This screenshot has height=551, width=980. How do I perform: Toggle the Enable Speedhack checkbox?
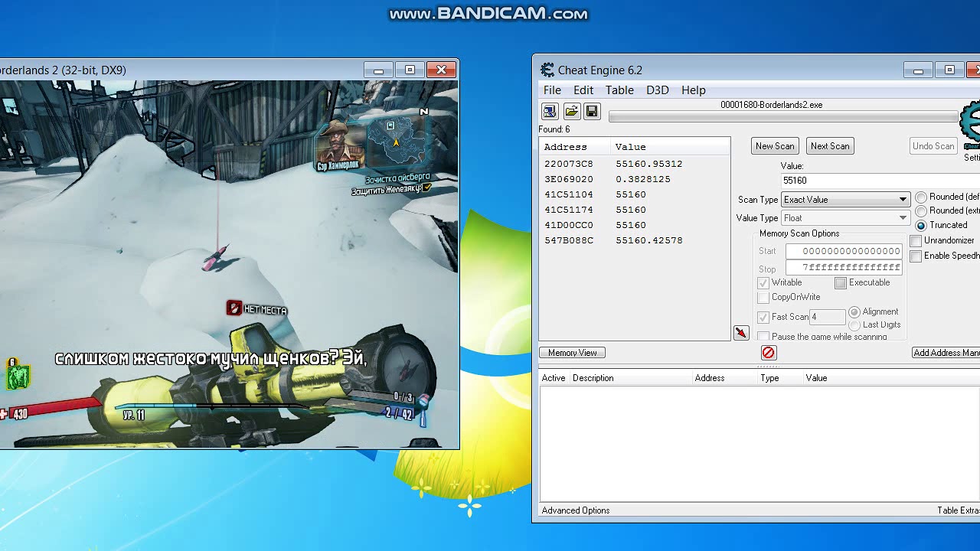(x=916, y=256)
